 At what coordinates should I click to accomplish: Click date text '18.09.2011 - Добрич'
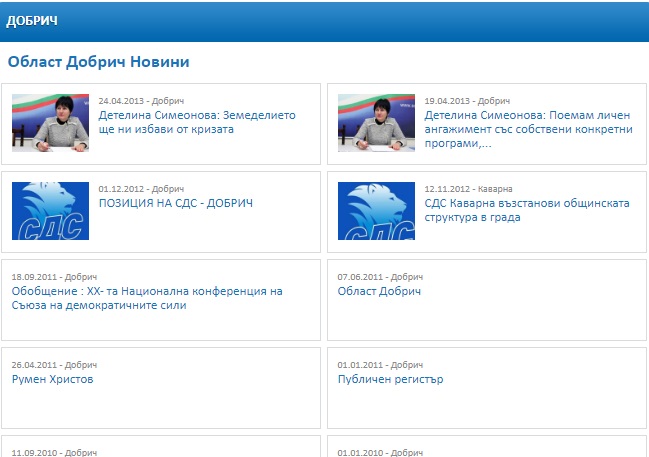pos(54,277)
